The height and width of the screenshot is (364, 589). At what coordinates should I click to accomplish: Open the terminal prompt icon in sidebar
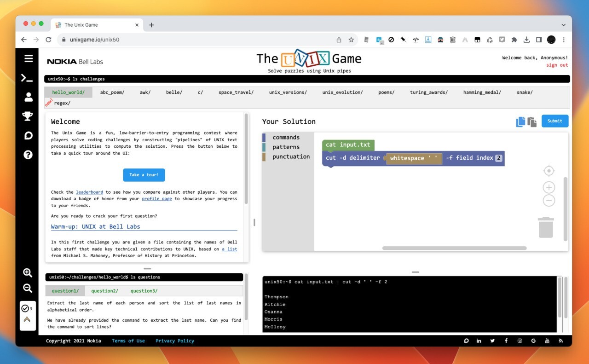28,78
